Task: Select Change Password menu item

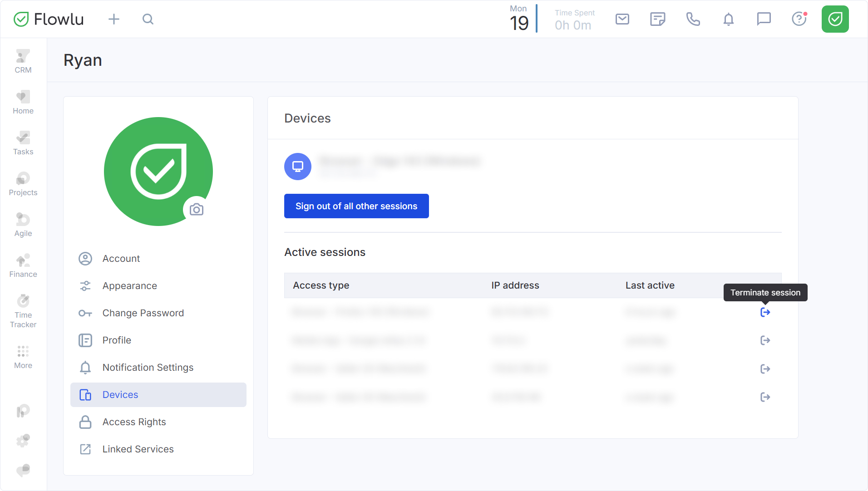Action: (143, 313)
